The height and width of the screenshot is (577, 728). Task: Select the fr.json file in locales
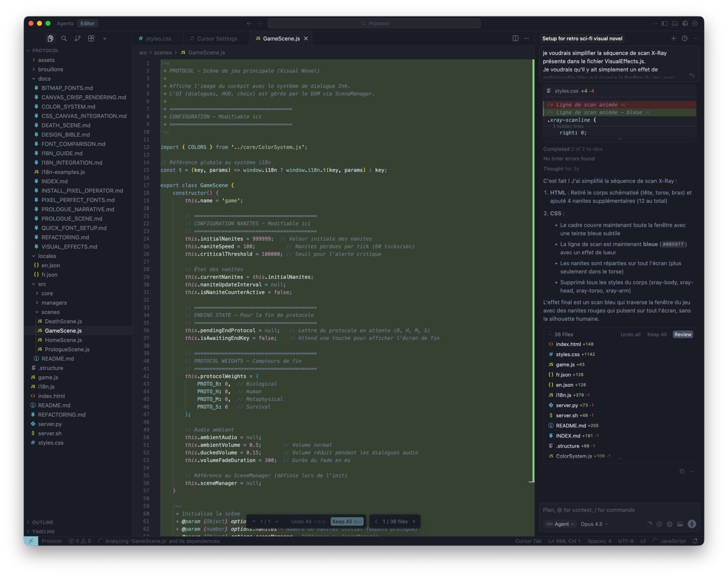click(50, 275)
